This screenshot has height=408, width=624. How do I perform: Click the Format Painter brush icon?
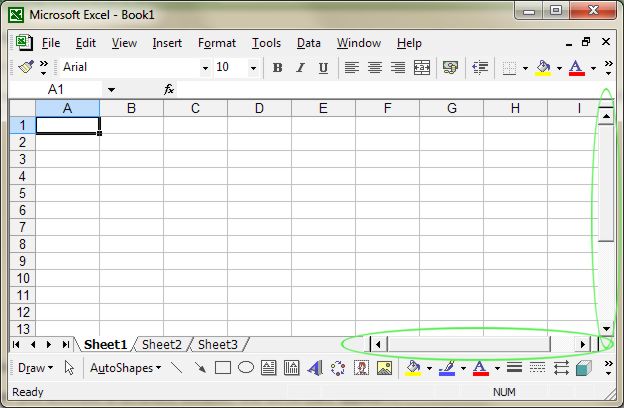point(26,67)
